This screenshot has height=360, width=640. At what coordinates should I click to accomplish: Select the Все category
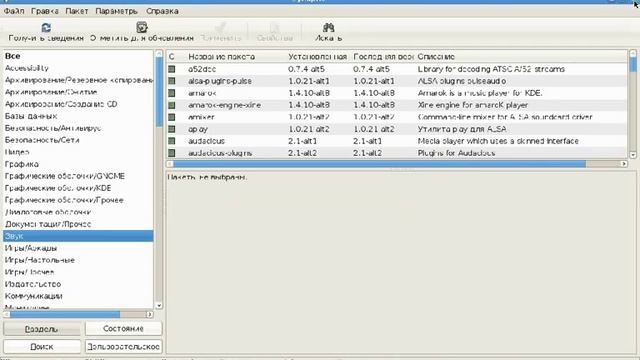(x=78, y=56)
